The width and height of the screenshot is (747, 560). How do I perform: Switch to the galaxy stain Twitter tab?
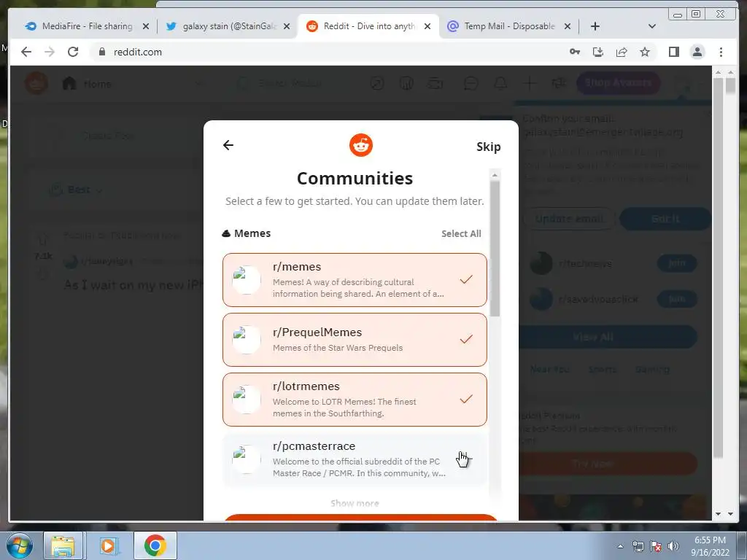coord(228,26)
